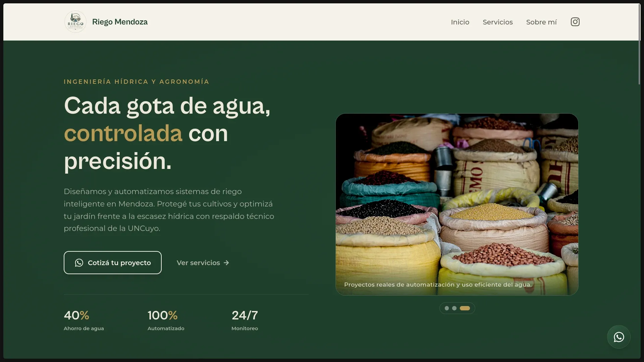Follow the Ver servicios link

click(x=203, y=263)
